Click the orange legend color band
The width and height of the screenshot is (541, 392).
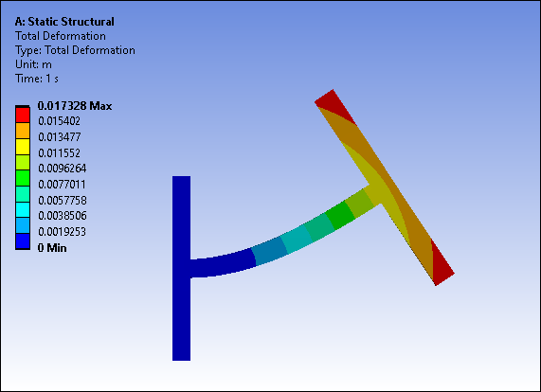(x=23, y=131)
